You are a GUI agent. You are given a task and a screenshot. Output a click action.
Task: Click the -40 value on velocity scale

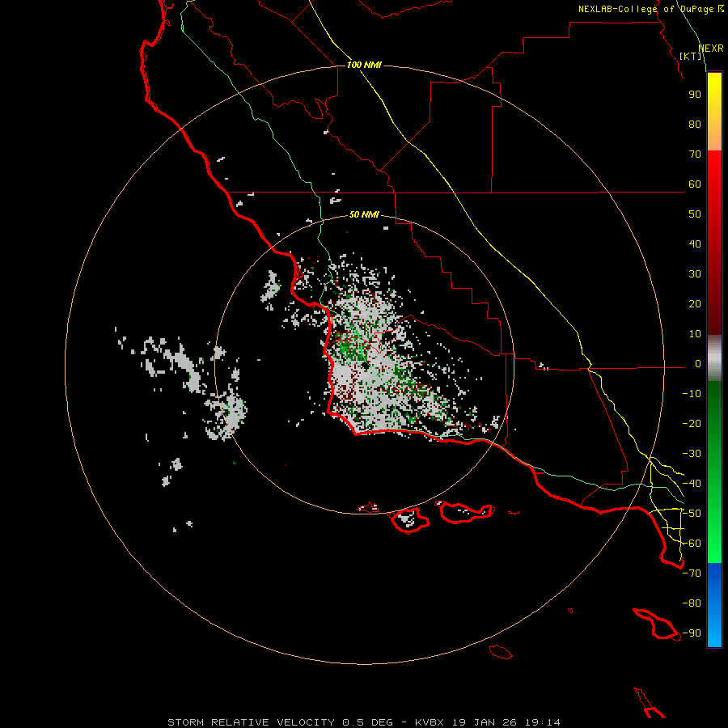click(x=692, y=484)
